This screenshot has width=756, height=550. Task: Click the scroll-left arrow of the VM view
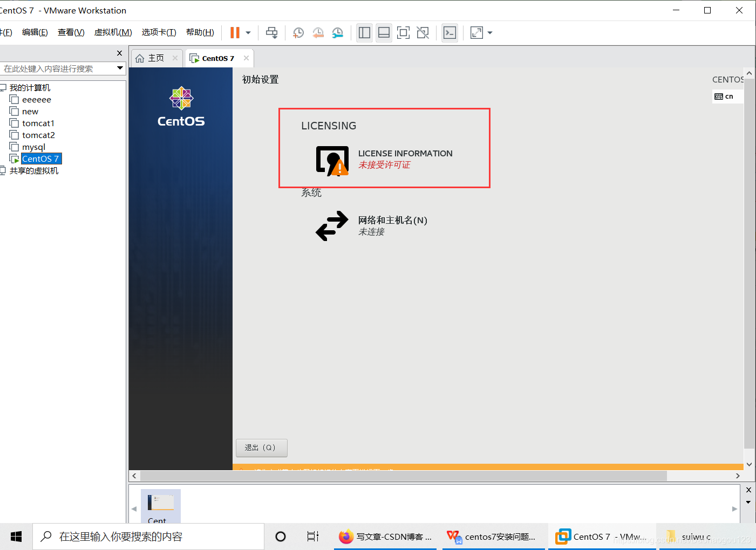pos(134,476)
